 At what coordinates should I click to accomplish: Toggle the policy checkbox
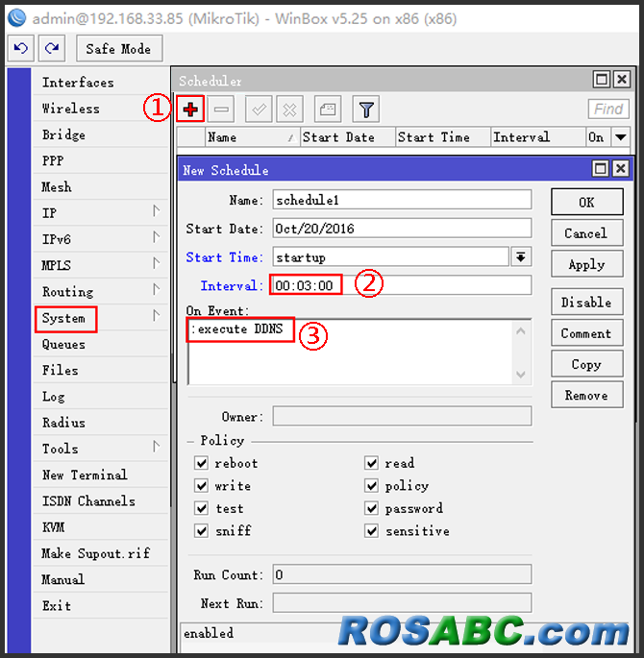click(371, 485)
